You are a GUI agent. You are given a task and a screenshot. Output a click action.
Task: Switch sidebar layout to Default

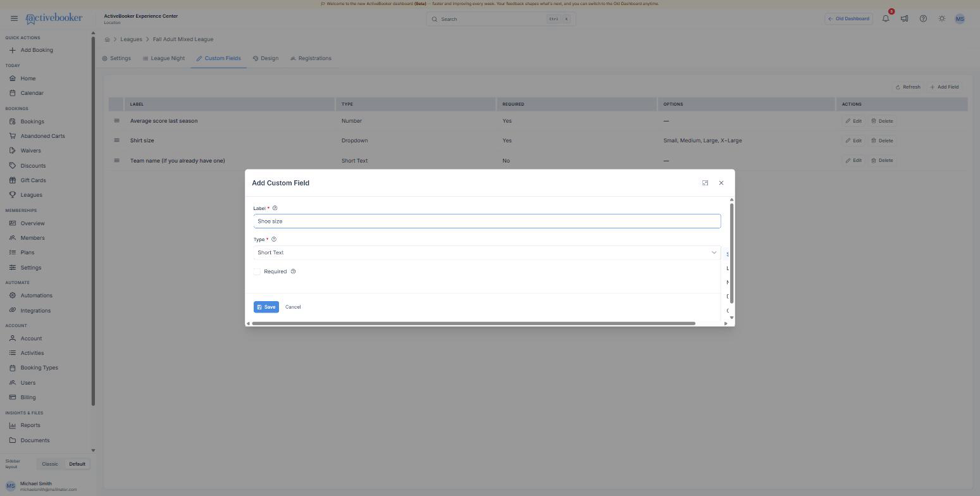(x=77, y=464)
